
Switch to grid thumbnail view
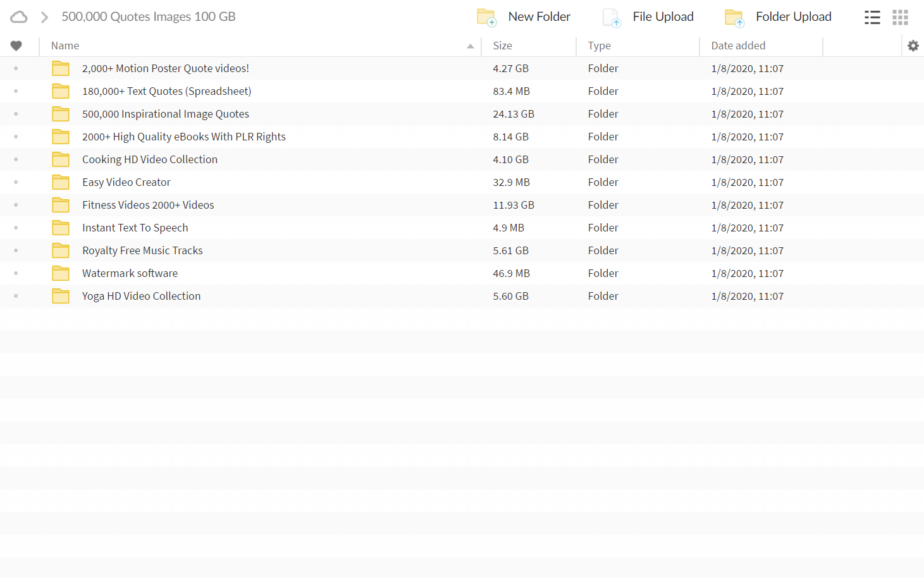tap(900, 17)
